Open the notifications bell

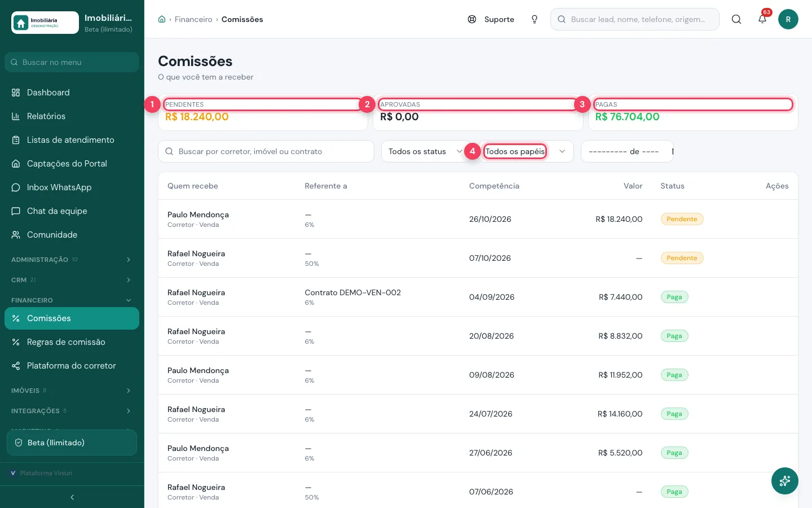click(x=762, y=19)
